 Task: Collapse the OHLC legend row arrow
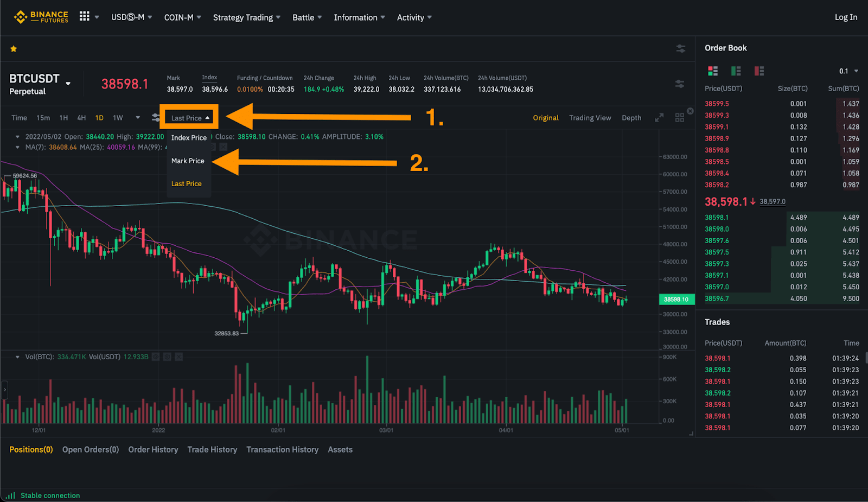(17, 137)
